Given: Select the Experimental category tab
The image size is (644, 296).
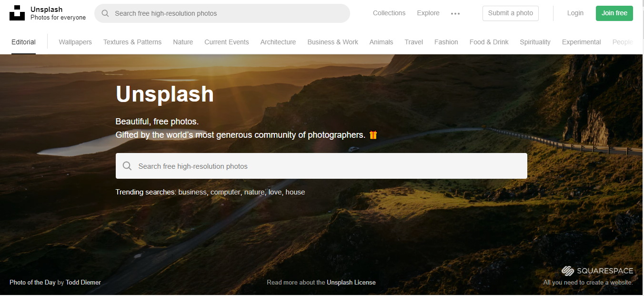Looking at the screenshot, I should coord(582,42).
